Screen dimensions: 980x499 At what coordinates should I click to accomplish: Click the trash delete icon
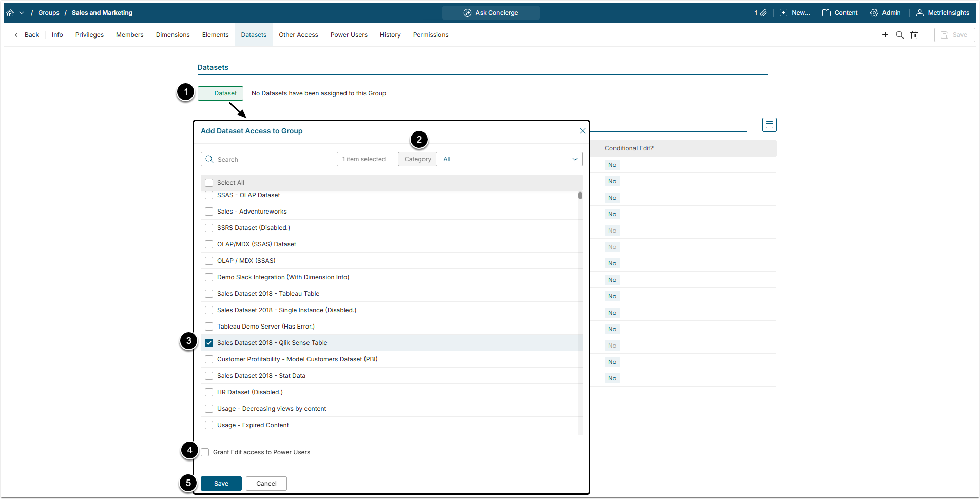[x=914, y=35]
